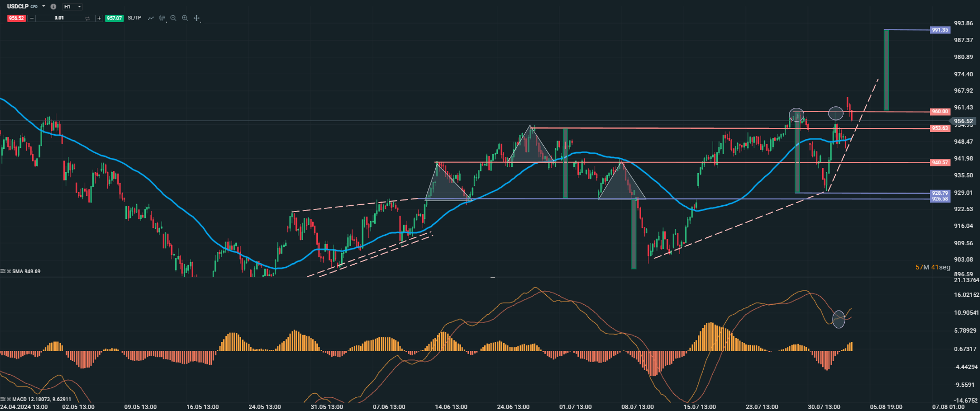Viewport: 980px width, 411px height.
Task: Click the SMA 949.69 indicator label
Action: tap(26, 272)
